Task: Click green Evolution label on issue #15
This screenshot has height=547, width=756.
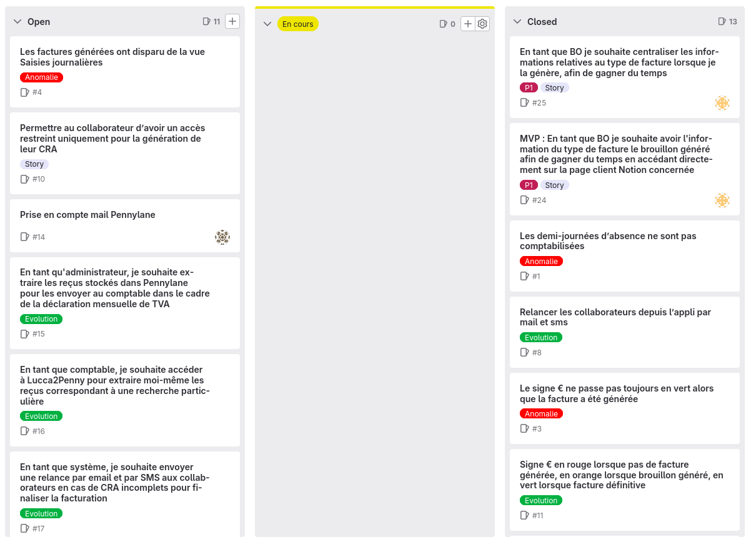Action: click(x=41, y=319)
